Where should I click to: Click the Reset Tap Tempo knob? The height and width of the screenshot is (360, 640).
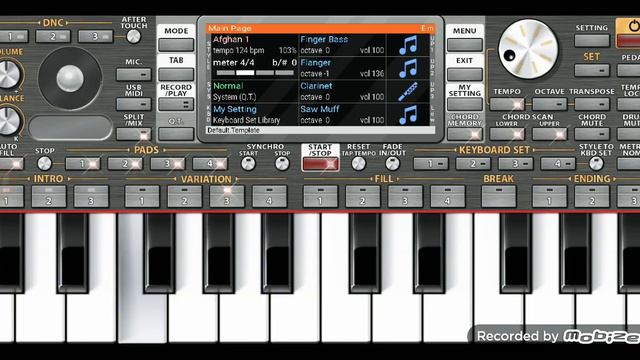pyautogui.click(x=358, y=164)
